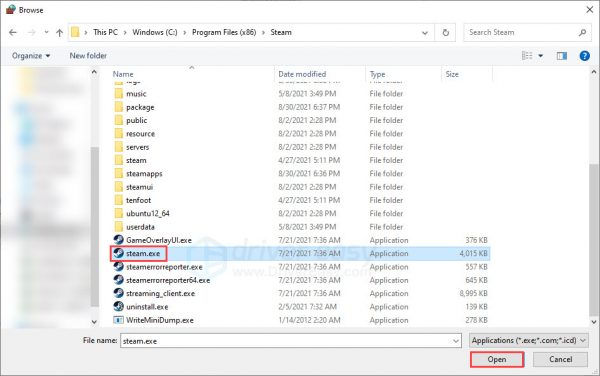Select the uninstall.exe icon
This screenshot has width=600, height=376.
pyautogui.click(x=119, y=306)
